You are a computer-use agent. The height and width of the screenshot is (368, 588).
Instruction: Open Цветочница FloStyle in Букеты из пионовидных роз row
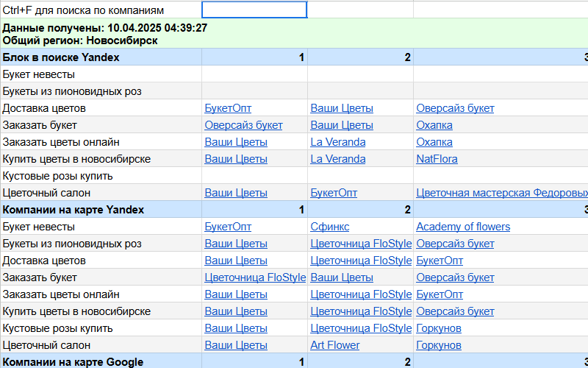coord(360,244)
